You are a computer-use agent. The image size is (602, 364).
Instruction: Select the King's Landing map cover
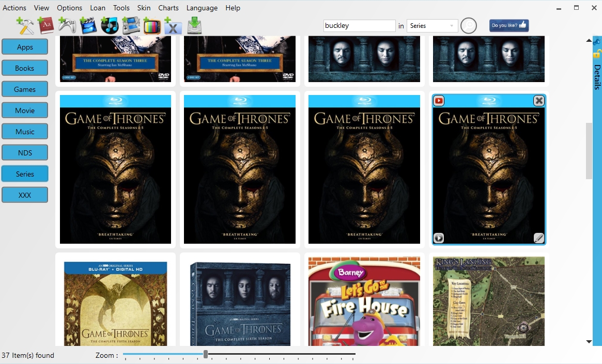pos(489,302)
